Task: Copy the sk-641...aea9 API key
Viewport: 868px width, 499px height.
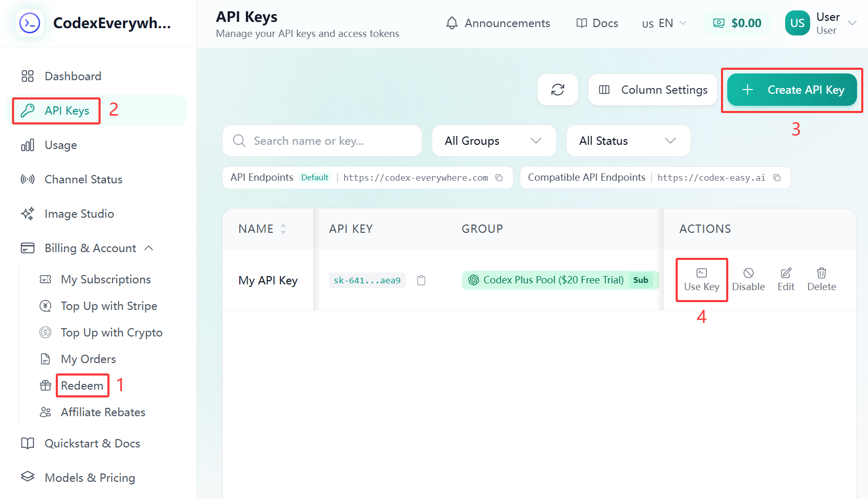Action: [x=421, y=280]
